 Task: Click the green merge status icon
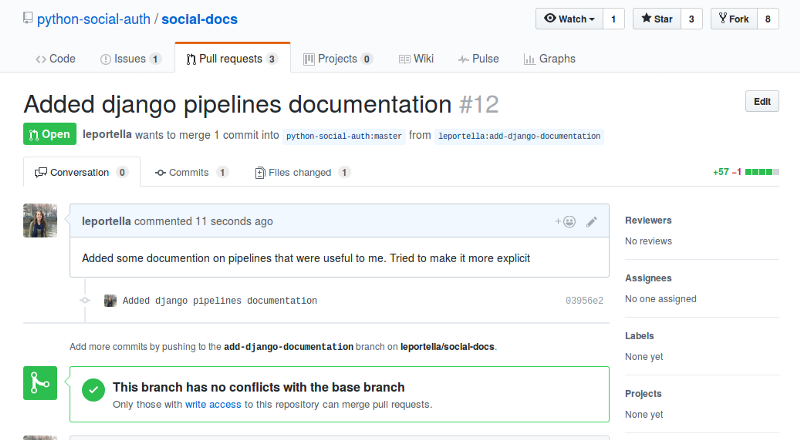[41, 383]
